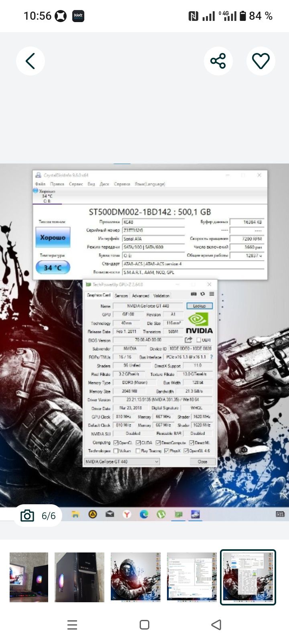
Task: Click GPU-Z refresh icon
Action: [x=203, y=294]
